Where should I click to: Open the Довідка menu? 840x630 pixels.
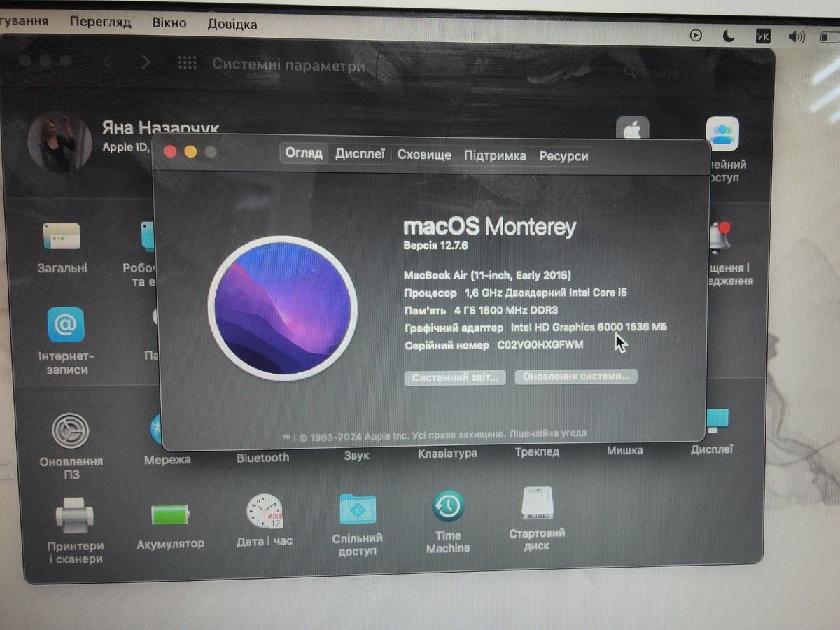[232, 24]
